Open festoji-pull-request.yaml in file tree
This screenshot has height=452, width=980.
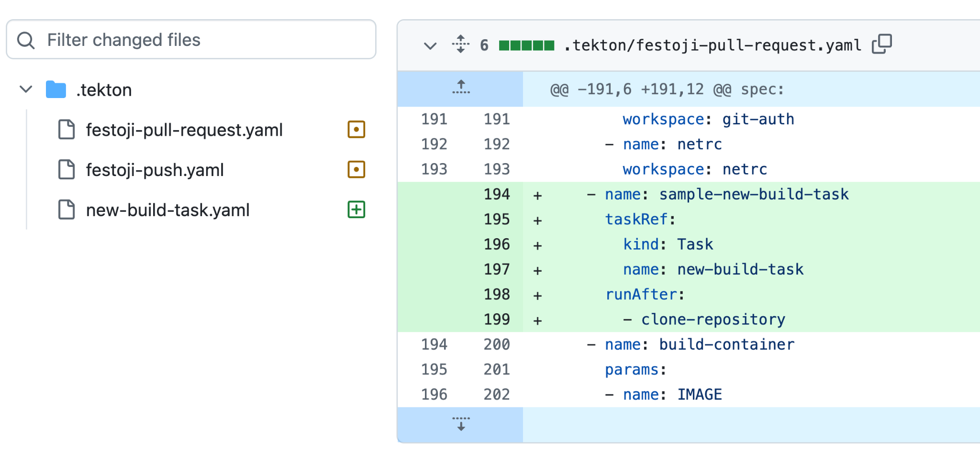click(x=184, y=130)
